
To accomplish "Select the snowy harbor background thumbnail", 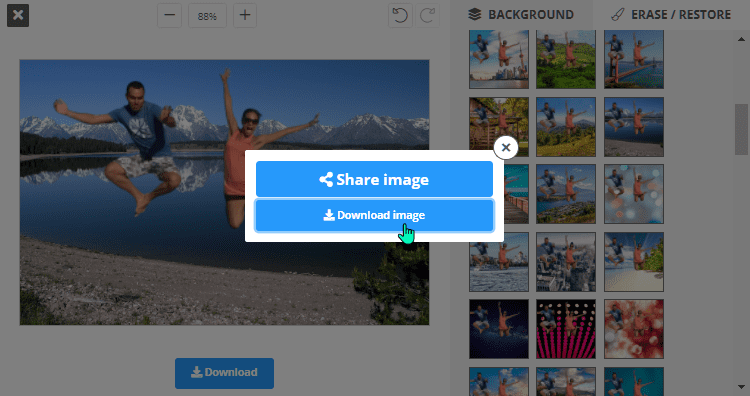I will pos(499,262).
